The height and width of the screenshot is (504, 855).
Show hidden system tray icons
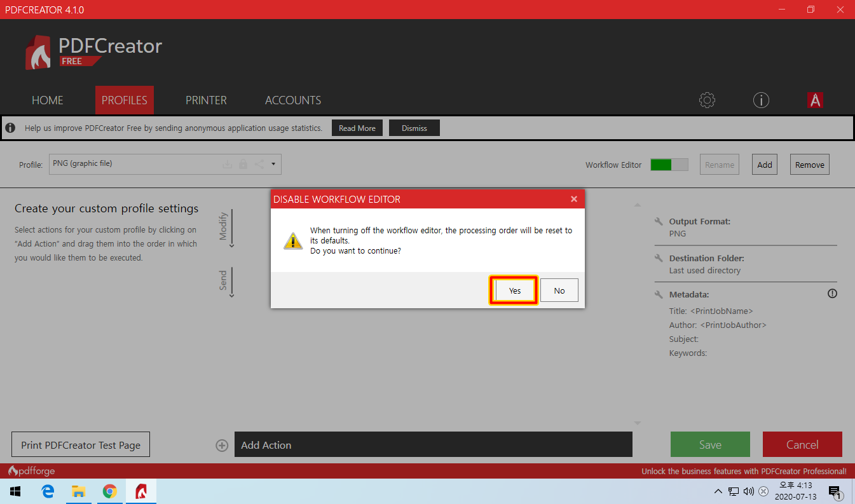[718, 491]
